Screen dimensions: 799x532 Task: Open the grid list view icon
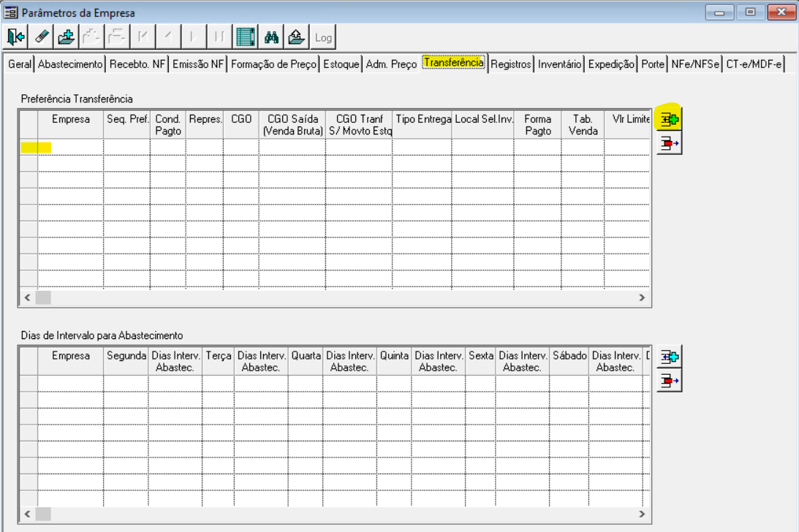click(x=246, y=37)
